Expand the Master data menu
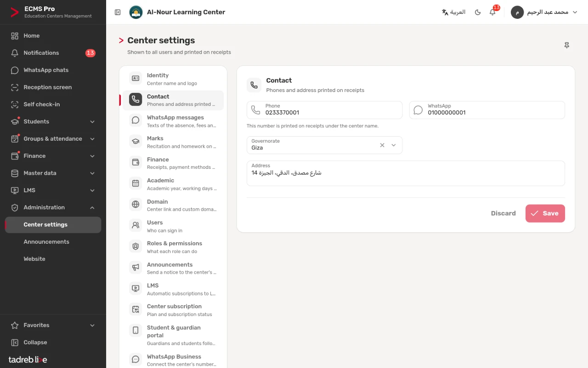The height and width of the screenshot is (368, 588). [53, 173]
